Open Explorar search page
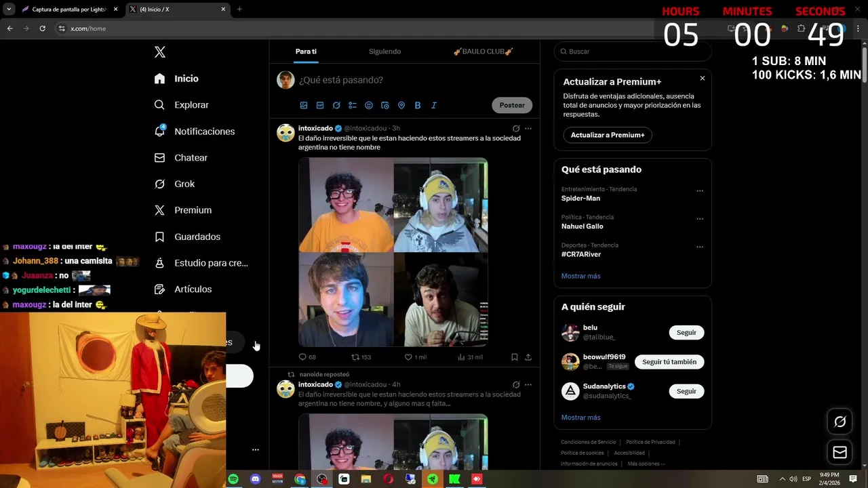This screenshot has height=488, width=868. point(181,105)
